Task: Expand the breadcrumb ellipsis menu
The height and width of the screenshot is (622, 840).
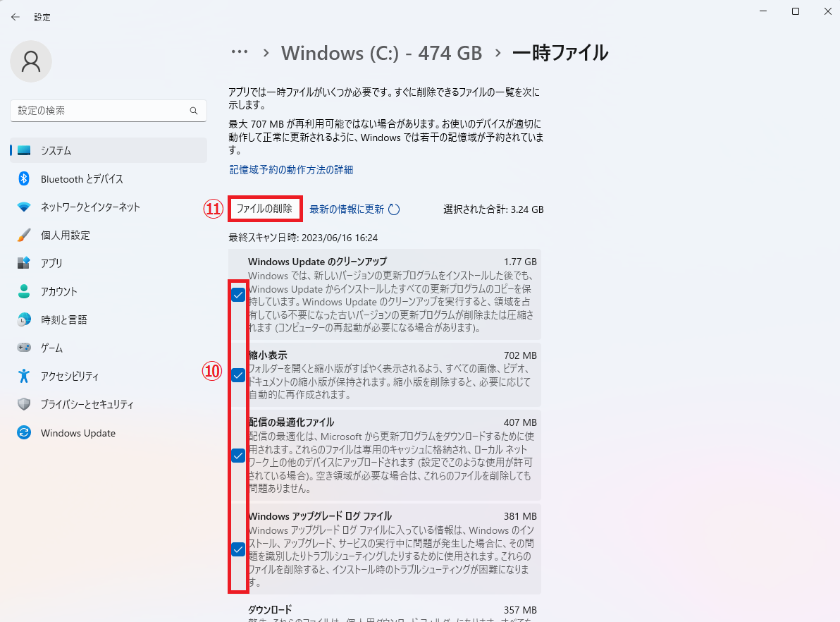Action: tap(240, 53)
